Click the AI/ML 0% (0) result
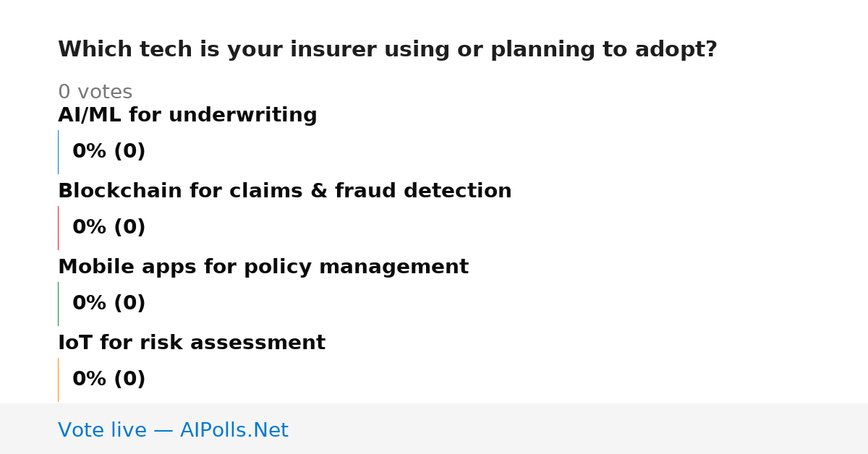Screen dimensions: 868x454 pos(109,152)
